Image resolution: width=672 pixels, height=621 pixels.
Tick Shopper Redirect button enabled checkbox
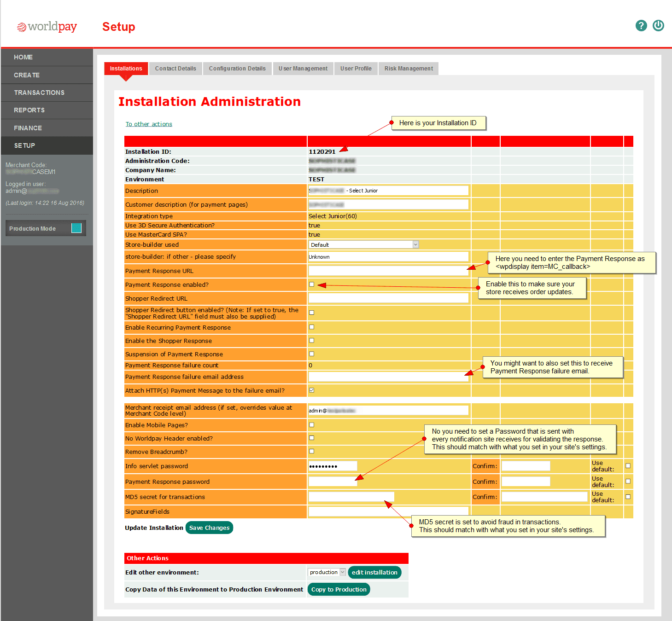[x=312, y=313]
